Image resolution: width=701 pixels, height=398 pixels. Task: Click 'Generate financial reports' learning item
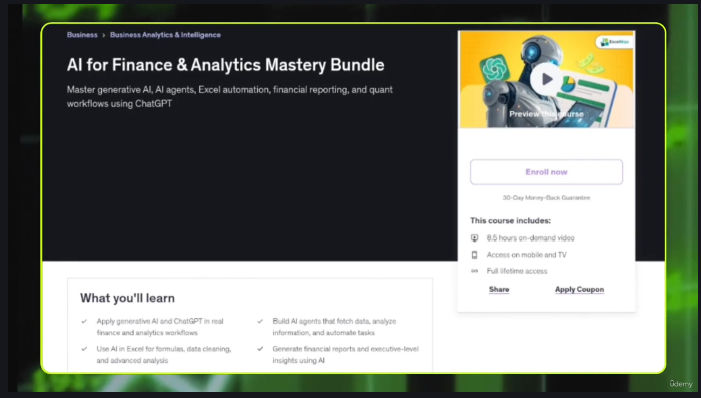[x=346, y=355]
